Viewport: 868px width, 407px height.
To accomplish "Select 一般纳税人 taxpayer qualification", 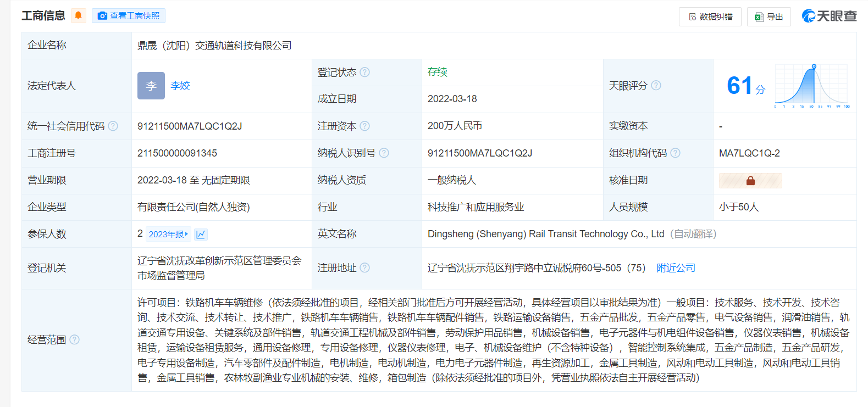I will coord(452,180).
